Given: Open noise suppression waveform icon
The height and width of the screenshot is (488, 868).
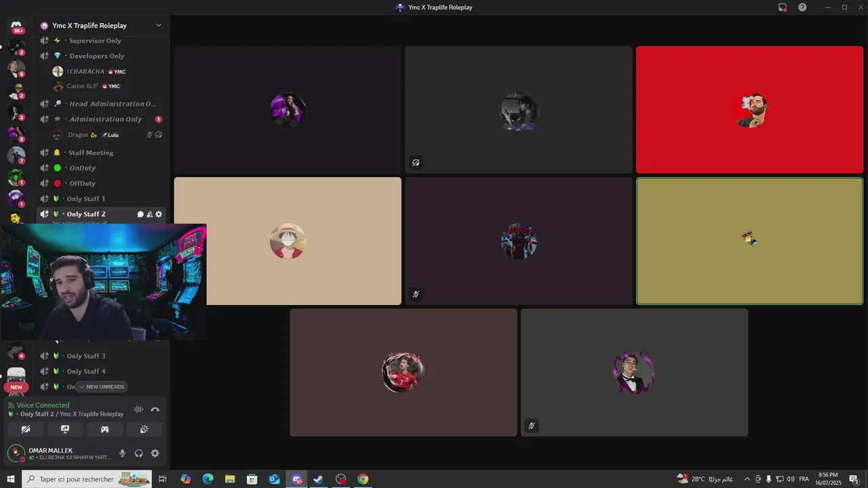Looking at the screenshot, I should (x=138, y=409).
